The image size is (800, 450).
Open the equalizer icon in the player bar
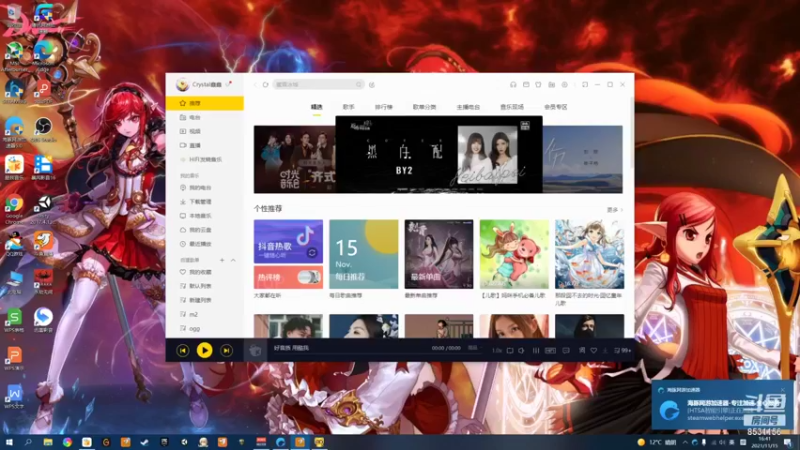click(536, 351)
